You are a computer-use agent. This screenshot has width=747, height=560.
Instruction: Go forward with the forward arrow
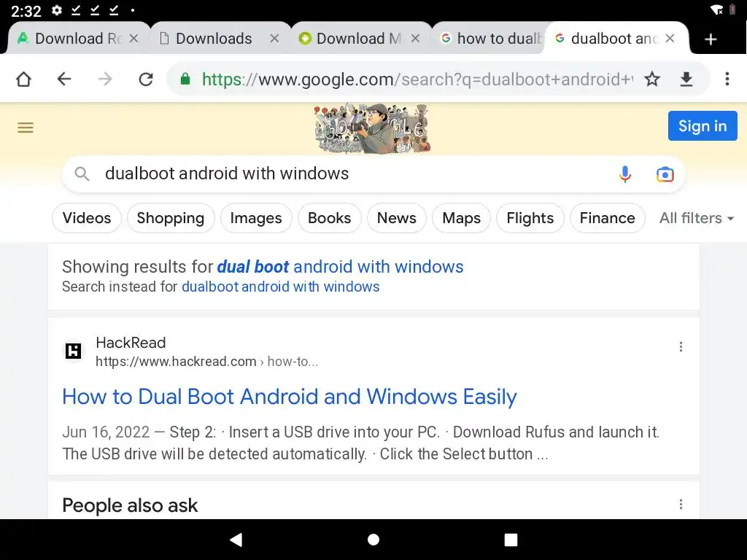click(105, 79)
